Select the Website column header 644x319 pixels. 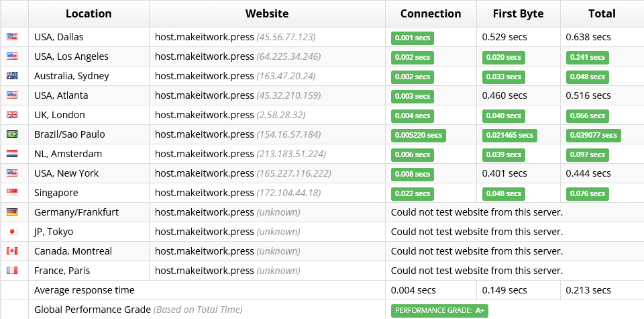pyautogui.click(x=267, y=13)
